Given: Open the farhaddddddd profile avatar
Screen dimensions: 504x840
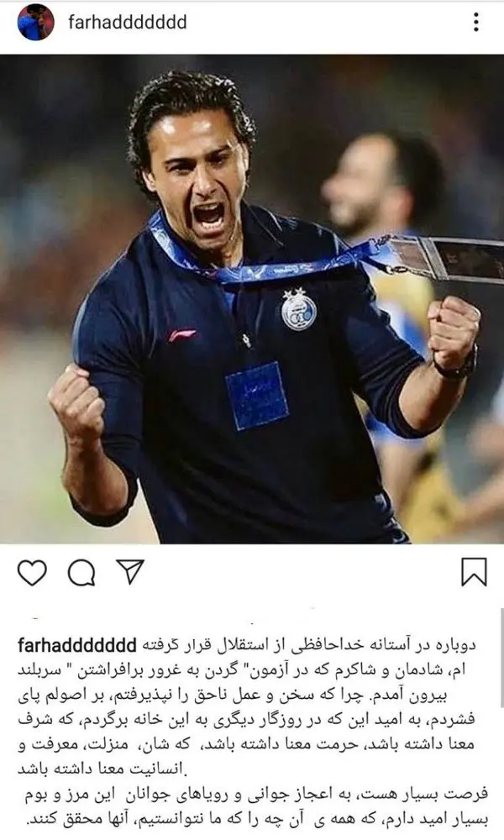Looking at the screenshot, I should pyautogui.click(x=35, y=22).
